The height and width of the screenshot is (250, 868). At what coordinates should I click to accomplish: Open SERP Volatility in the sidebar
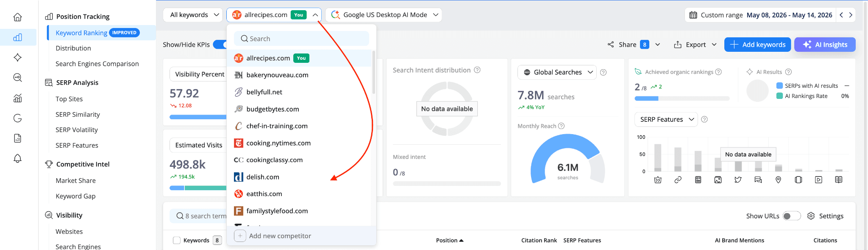click(77, 130)
